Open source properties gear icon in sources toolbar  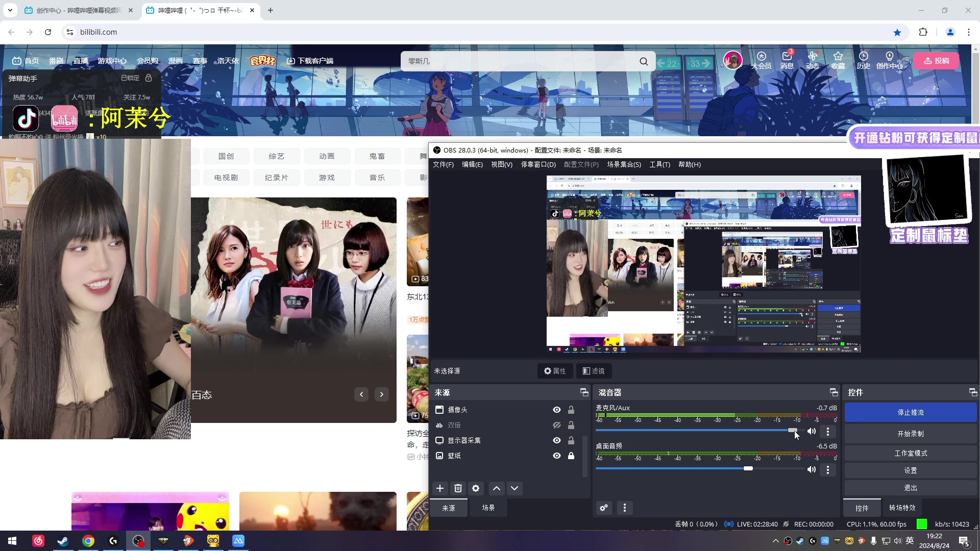coord(476,488)
